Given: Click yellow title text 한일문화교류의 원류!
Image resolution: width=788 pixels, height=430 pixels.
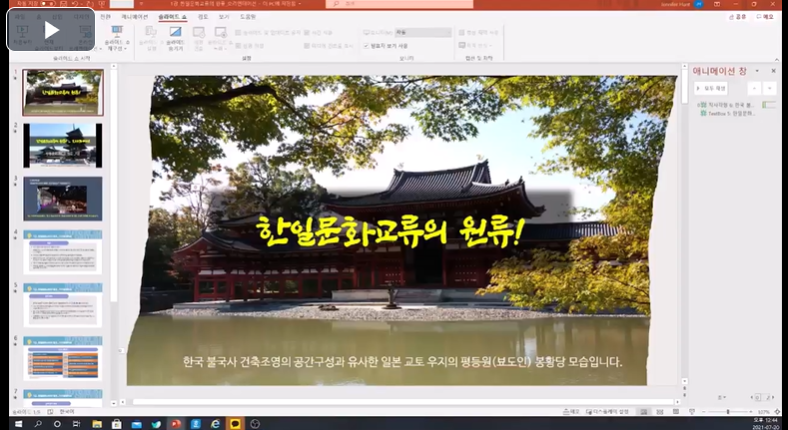Looking at the screenshot, I should 390,233.
